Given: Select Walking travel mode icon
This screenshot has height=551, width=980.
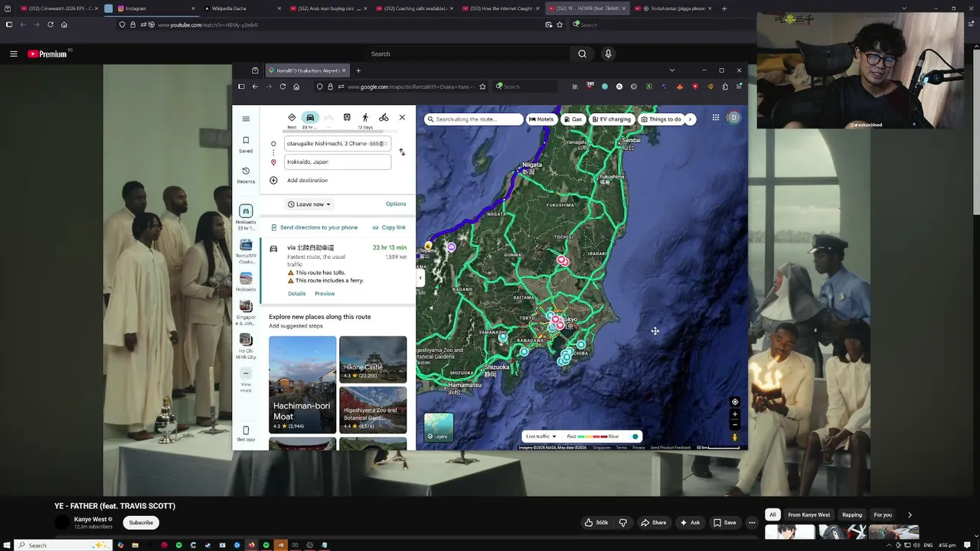Looking at the screenshot, I should coord(365,117).
